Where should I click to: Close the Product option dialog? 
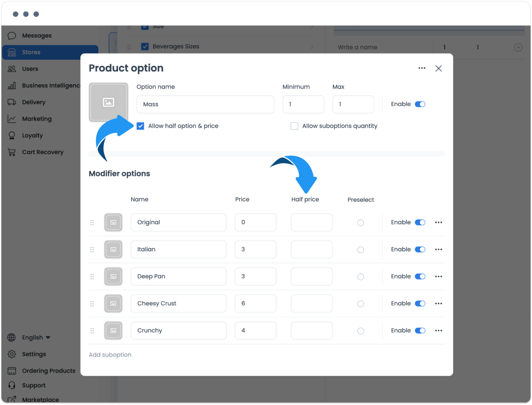[x=438, y=69]
